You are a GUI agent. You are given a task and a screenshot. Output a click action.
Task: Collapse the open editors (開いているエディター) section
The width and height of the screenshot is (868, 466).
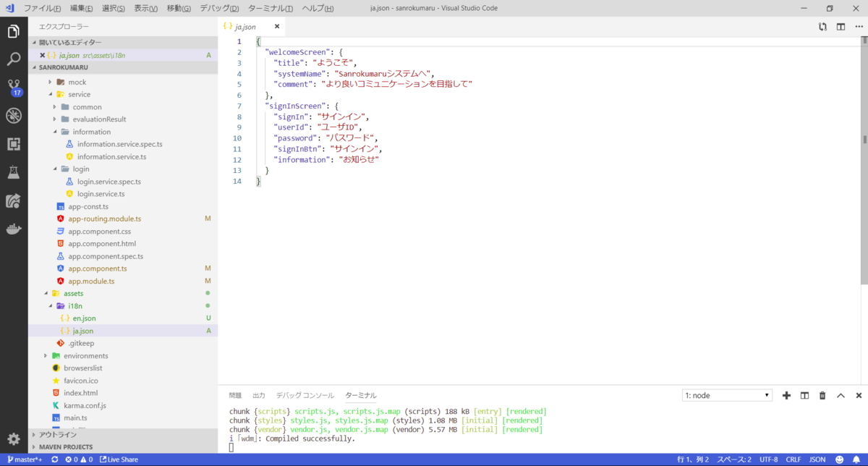pyautogui.click(x=123, y=43)
